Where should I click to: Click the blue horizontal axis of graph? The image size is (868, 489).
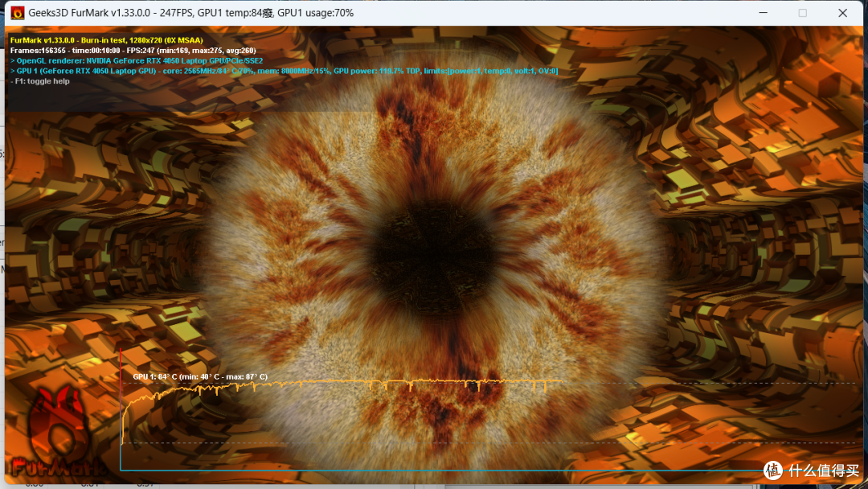click(x=443, y=471)
